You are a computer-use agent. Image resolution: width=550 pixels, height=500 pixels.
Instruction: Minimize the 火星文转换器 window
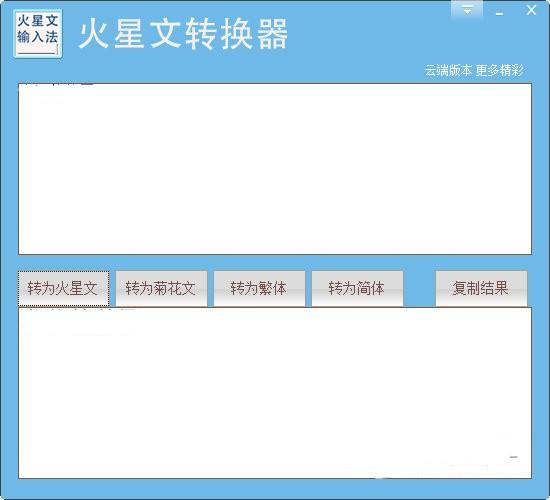tap(499, 12)
